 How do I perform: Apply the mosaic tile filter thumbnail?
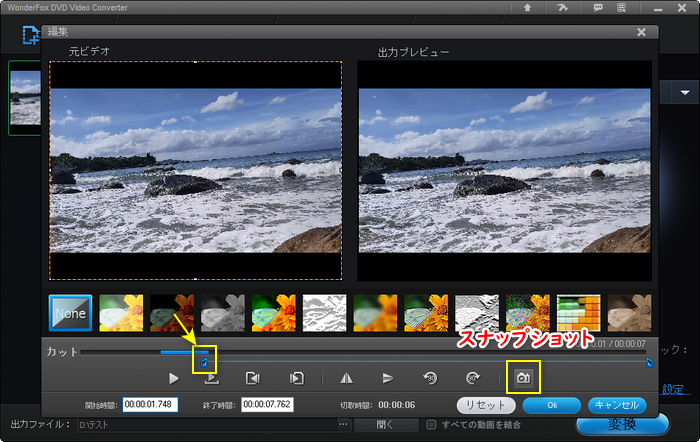[579, 313]
